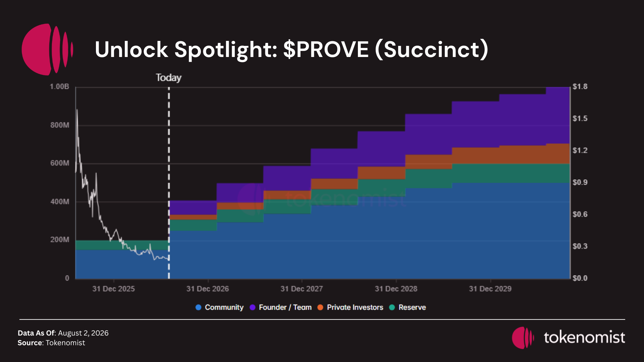Image resolution: width=644 pixels, height=362 pixels.
Task: Click the $1.2 price axis label
Action: tap(580, 150)
